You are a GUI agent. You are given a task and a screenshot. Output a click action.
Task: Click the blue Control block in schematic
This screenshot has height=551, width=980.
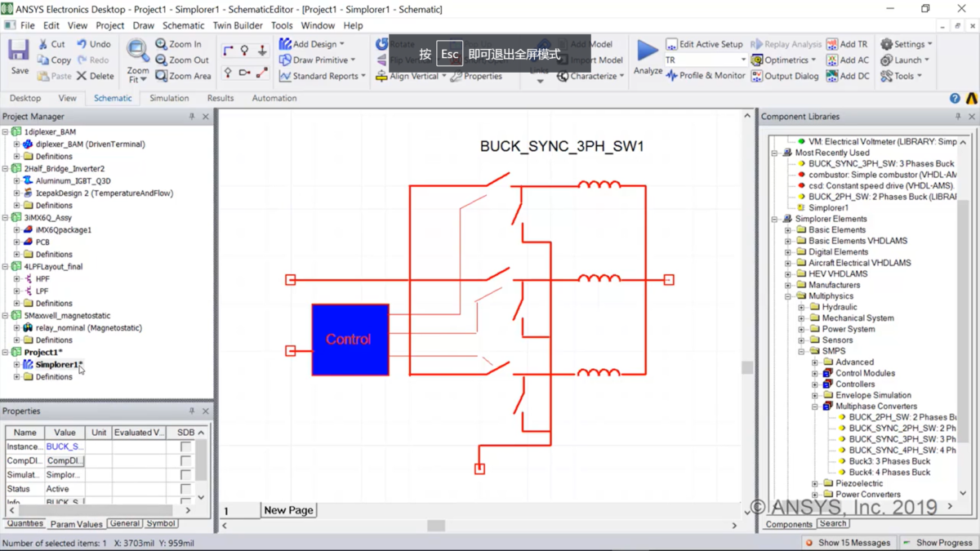coord(350,340)
